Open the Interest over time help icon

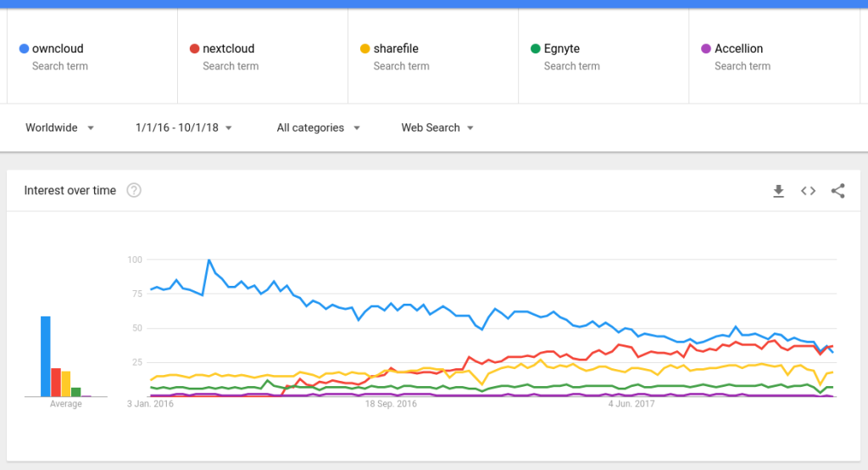tap(134, 191)
